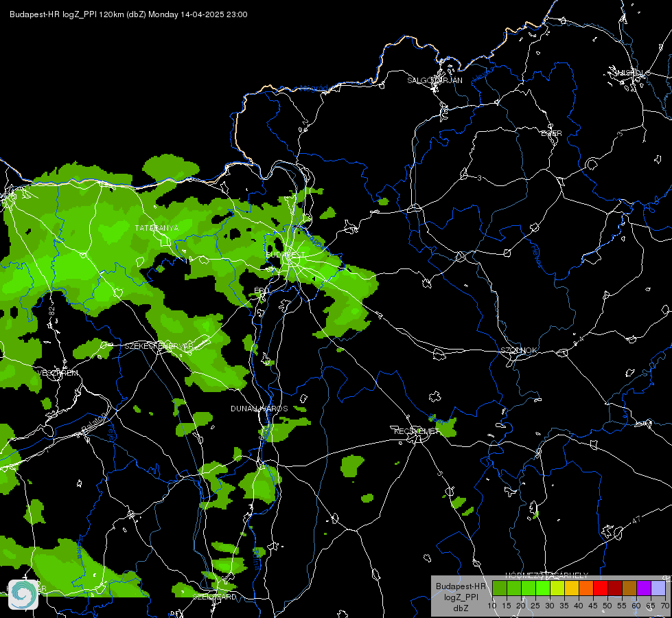Click the legend scale value 70

[x=665, y=606]
